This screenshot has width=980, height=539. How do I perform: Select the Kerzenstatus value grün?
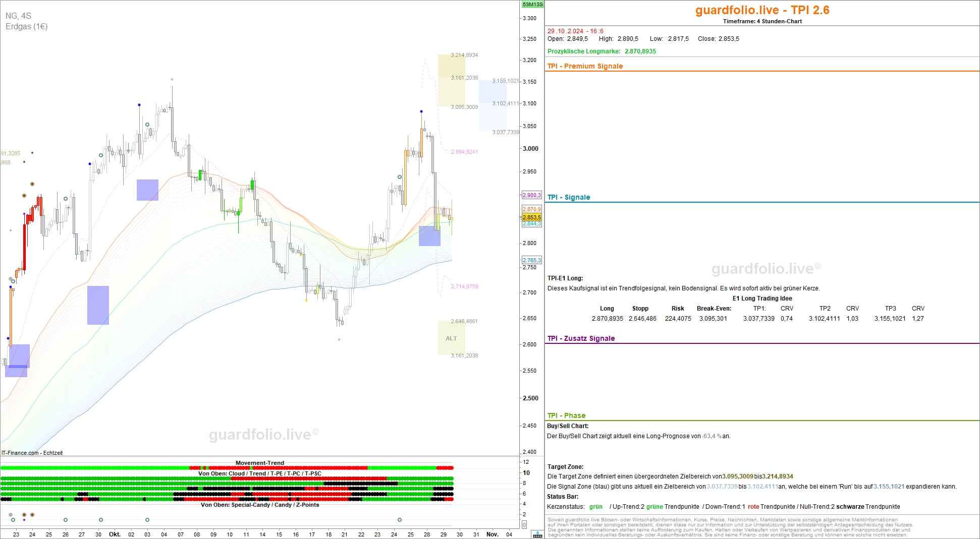595,507
